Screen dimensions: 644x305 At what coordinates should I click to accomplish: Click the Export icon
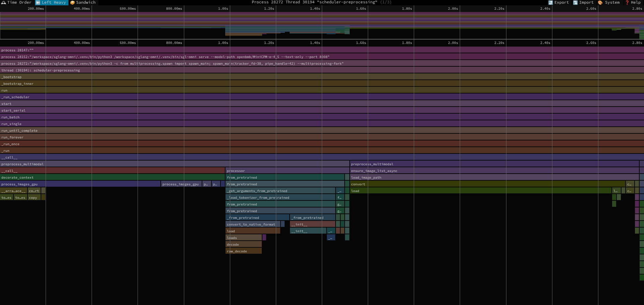click(550, 2)
